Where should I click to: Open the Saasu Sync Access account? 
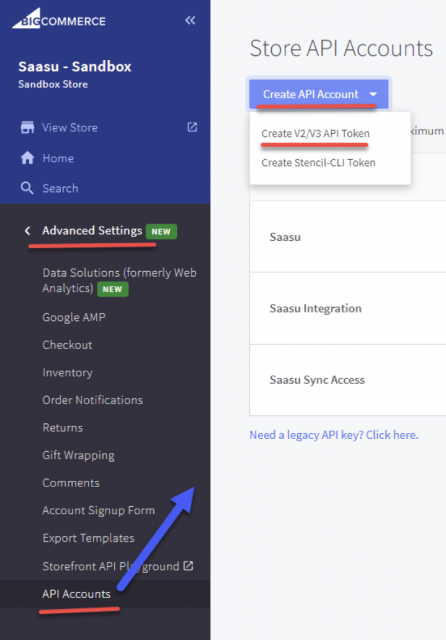(317, 380)
